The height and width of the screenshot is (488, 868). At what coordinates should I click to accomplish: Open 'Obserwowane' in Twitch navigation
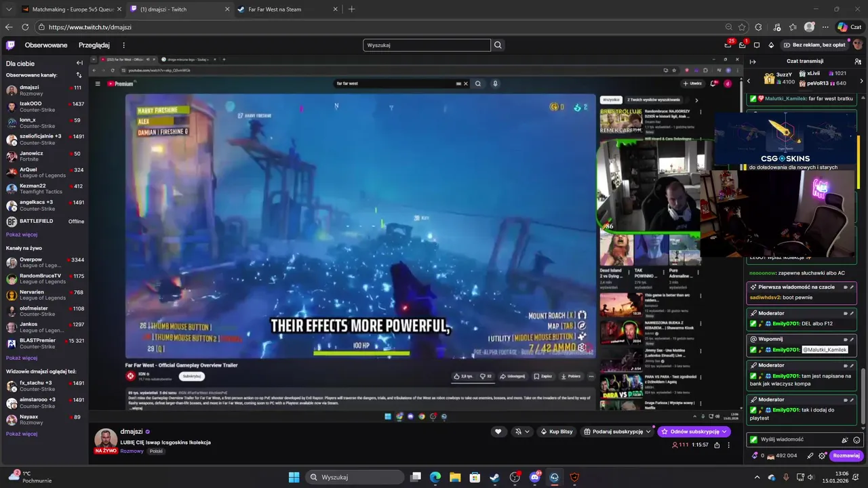[46, 45]
